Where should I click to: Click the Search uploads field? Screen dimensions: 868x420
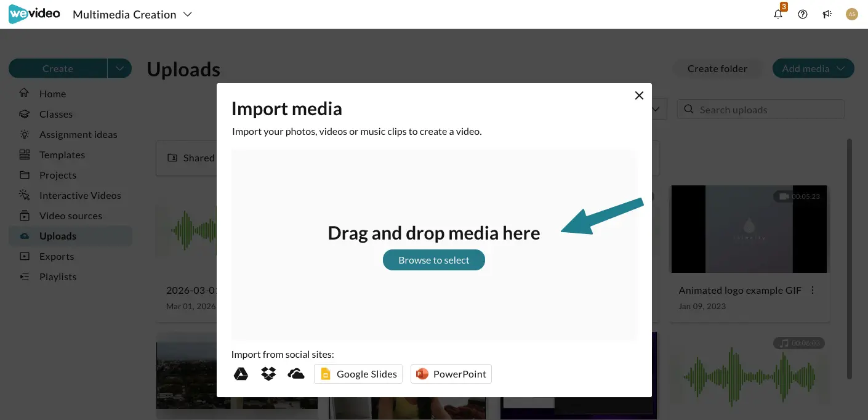pyautogui.click(x=761, y=110)
